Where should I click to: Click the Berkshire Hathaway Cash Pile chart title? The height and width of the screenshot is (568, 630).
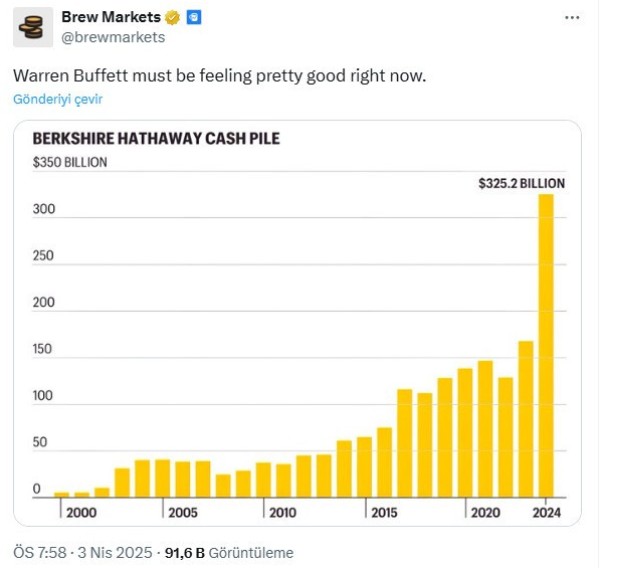(x=156, y=139)
